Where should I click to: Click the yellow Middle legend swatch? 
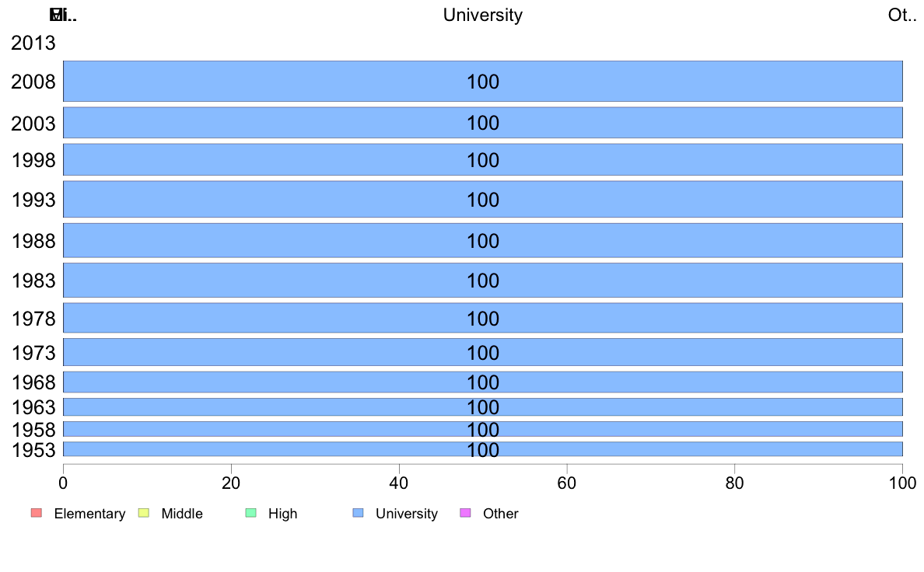pyautogui.click(x=144, y=513)
